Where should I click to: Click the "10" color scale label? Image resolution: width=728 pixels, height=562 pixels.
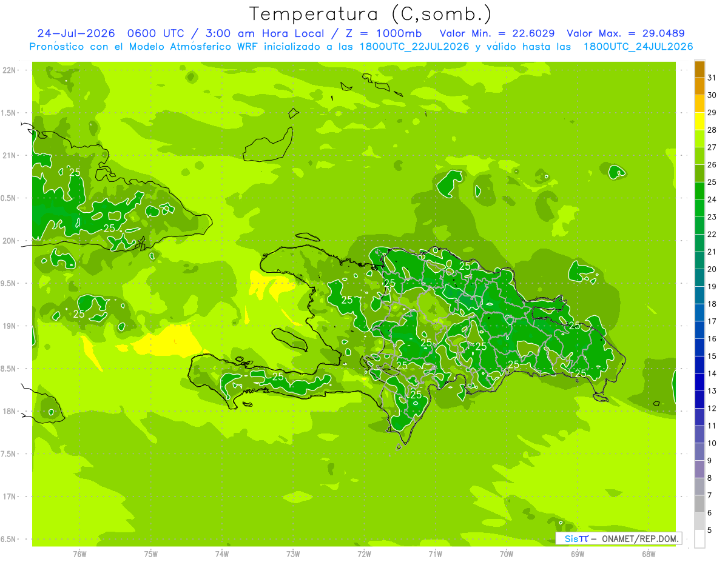click(712, 443)
